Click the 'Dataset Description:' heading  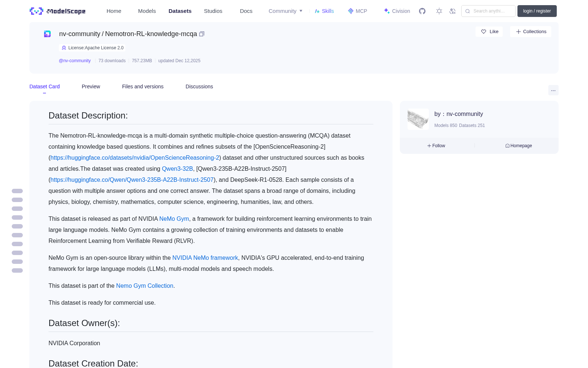[88, 116]
